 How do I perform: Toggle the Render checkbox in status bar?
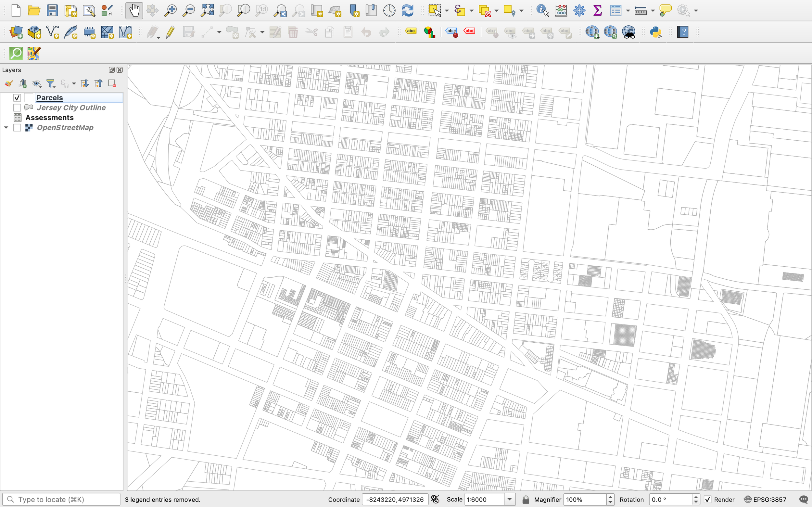pos(707,499)
